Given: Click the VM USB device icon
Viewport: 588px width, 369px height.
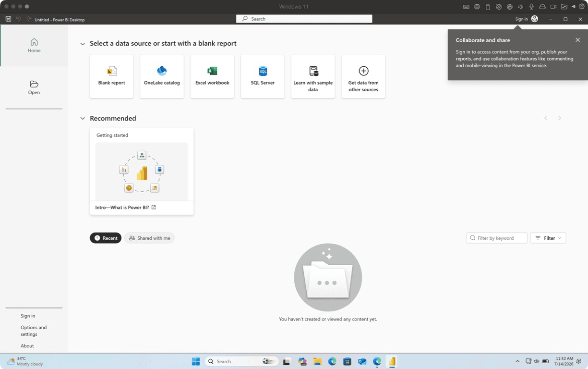Looking at the screenshot, I should coord(488,7).
